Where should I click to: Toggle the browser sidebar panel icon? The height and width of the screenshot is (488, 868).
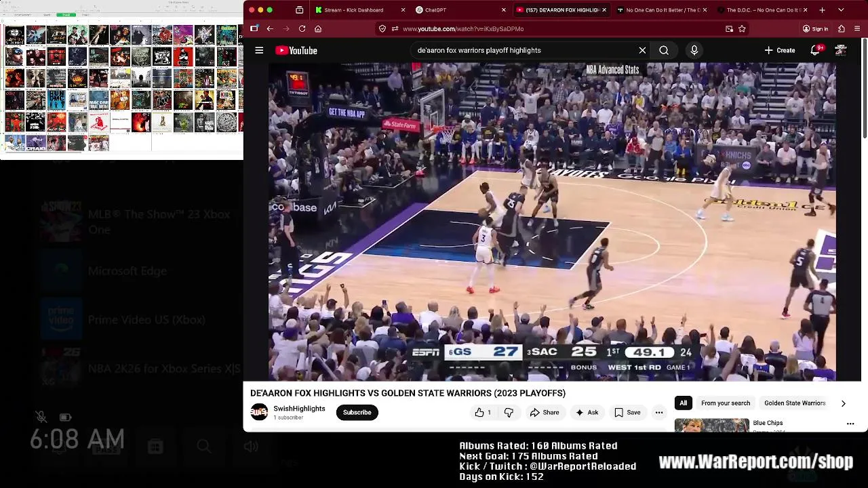(254, 28)
